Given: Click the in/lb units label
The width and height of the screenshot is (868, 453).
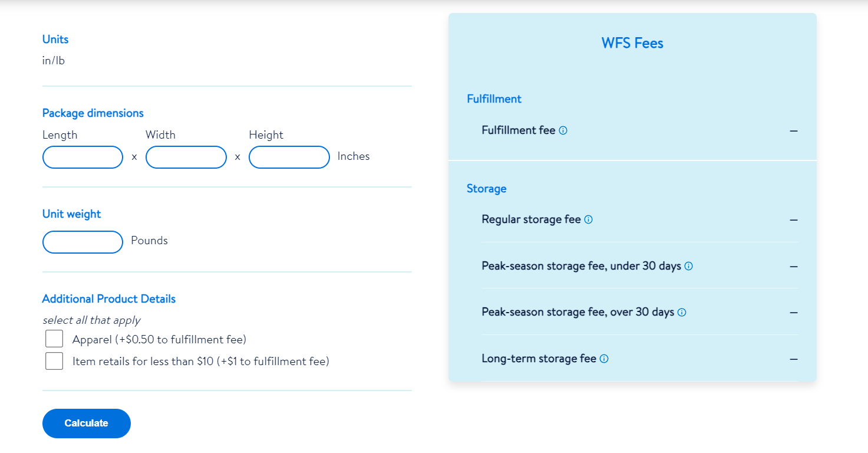Looking at the screenshot, I should (52, 60).
